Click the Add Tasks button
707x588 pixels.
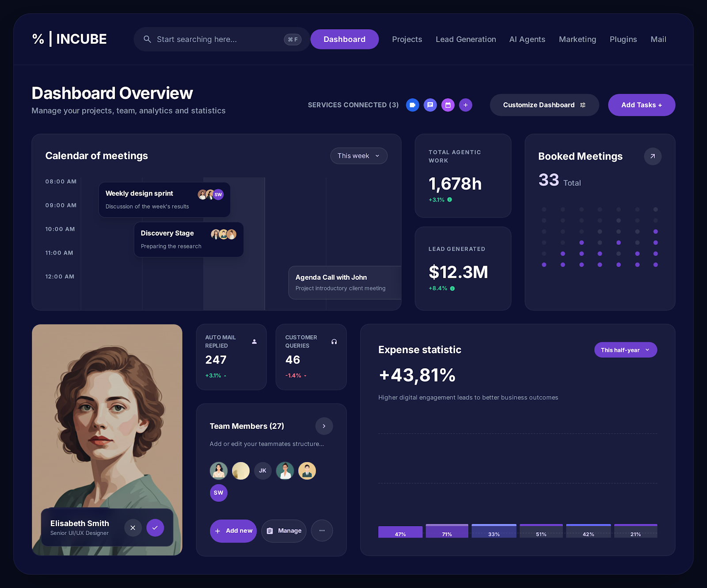[641, 105]
